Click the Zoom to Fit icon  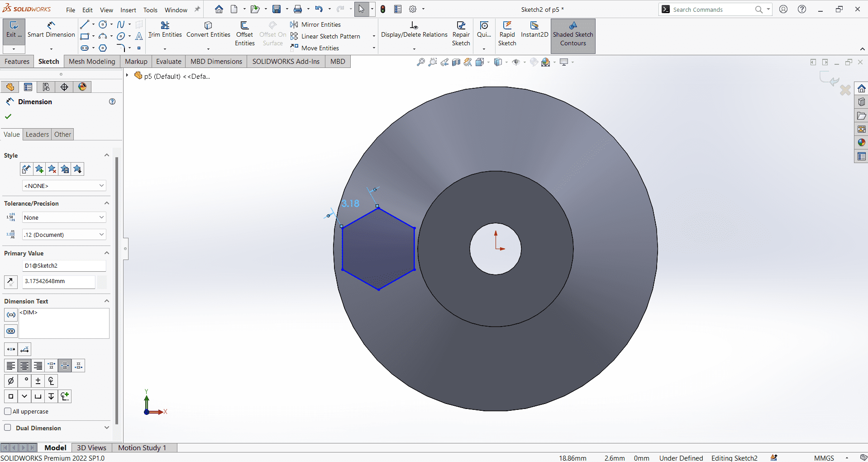[x=421, y=62]
